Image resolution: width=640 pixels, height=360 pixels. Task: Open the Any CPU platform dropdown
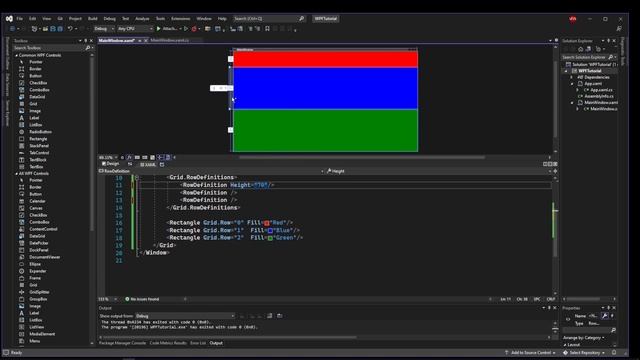(x=135, y=29)
